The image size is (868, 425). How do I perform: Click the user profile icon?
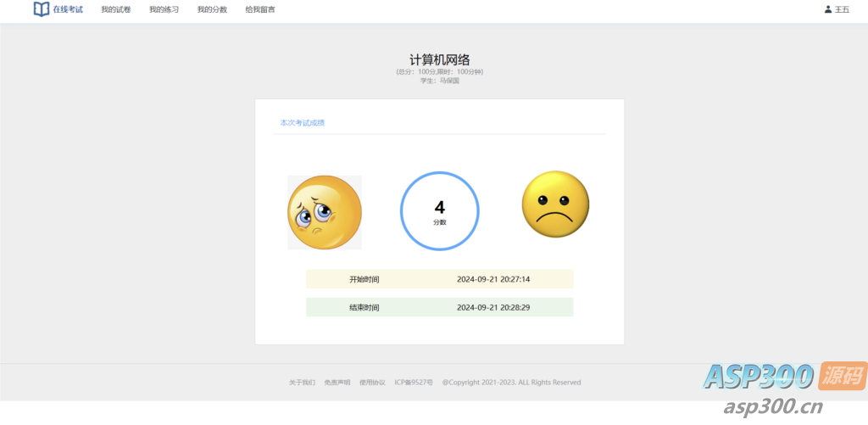(828, 9)
